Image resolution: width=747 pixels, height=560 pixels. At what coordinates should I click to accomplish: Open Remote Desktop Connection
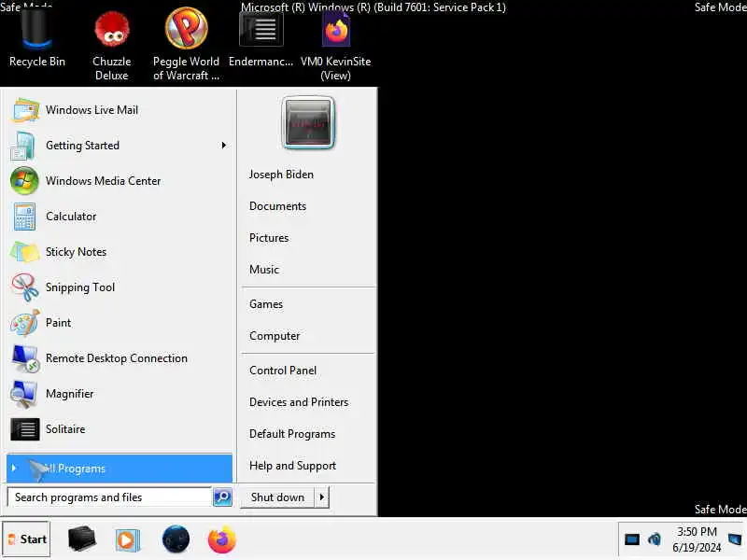(x=120, y=358)
